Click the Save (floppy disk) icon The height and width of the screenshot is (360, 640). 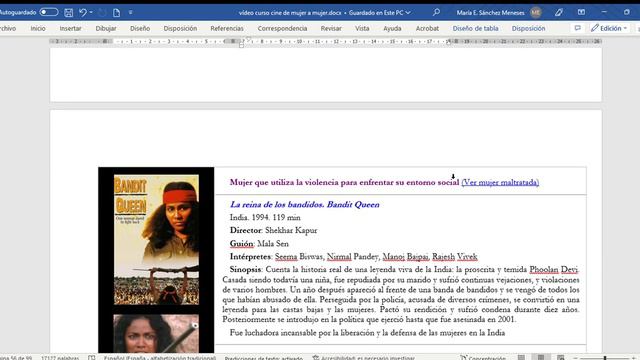point(69,13)
